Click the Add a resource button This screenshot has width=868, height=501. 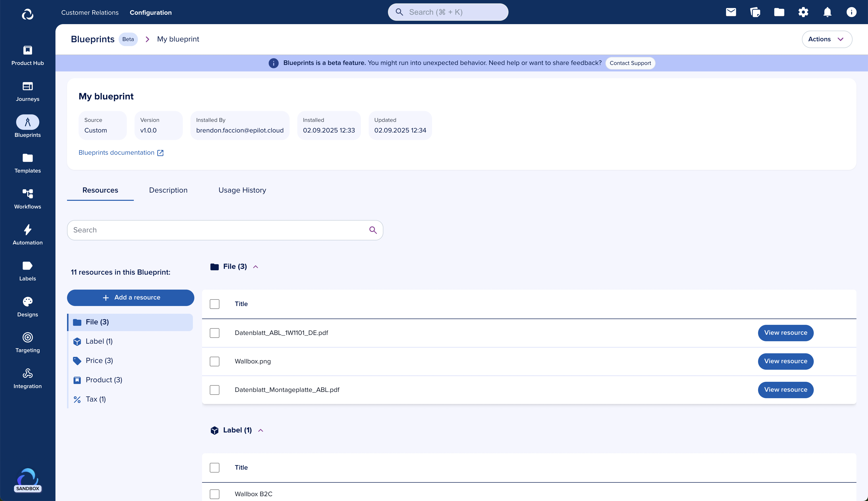131,297
